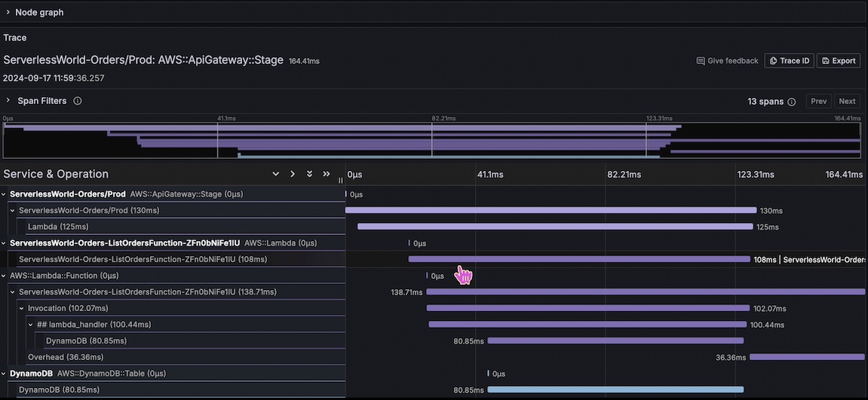Expand the Span Filters panel
868x400 pixels.
(8, 101)
